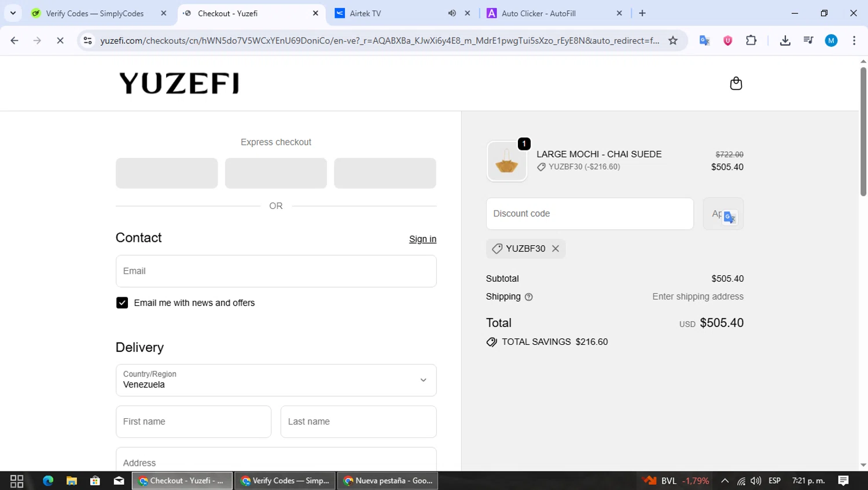Open the uBlock shield extension icon
The height and width of the screenshot is (490, 868).
click(x=727, y=40)
